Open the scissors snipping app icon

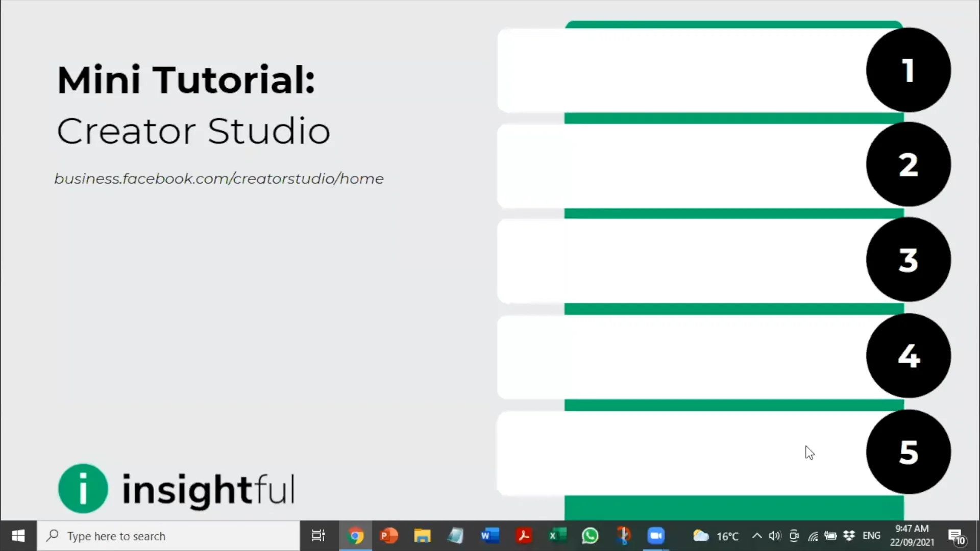623,536
